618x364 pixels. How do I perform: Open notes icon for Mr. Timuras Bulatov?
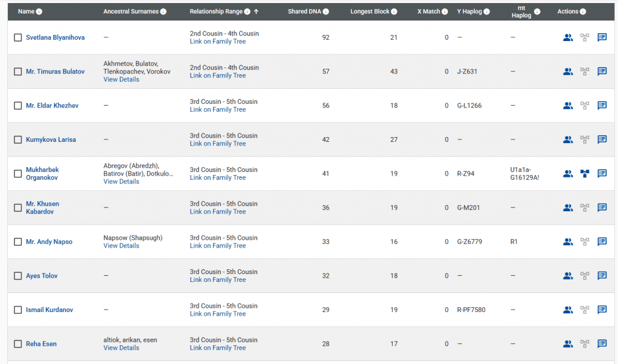coord(602,71)
